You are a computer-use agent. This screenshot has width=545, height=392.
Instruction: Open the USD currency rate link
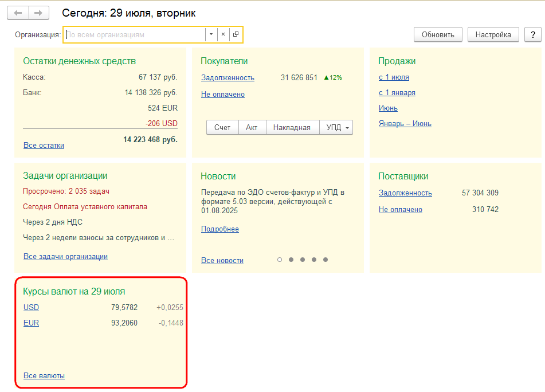31,308
